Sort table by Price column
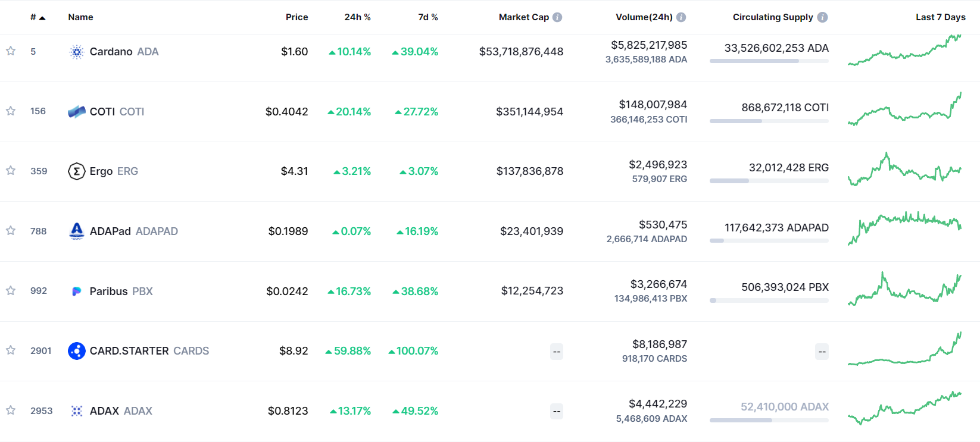980x442 pixels. (x=297, y=17)
